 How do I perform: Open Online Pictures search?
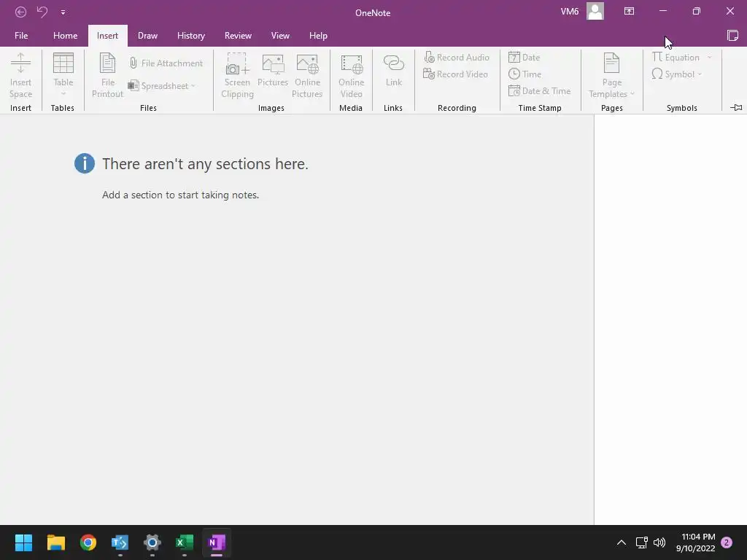tap(307, 75)
